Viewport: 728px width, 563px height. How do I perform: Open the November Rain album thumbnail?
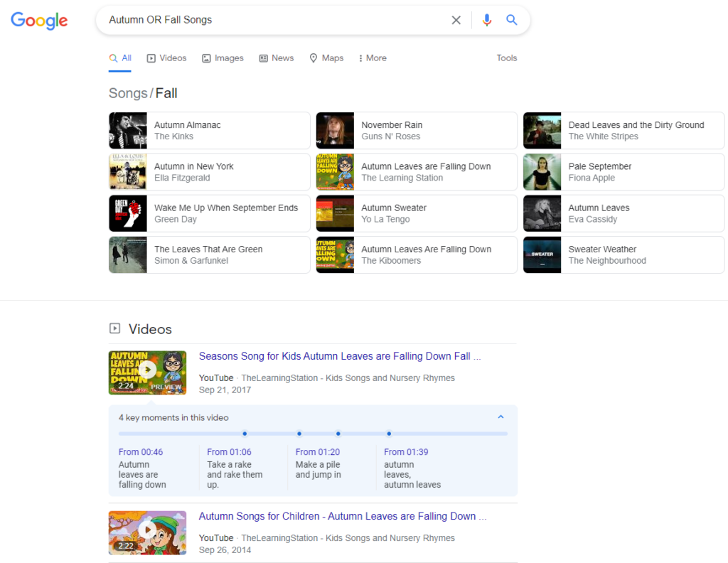pyautogui.click(x=335, y=131)
